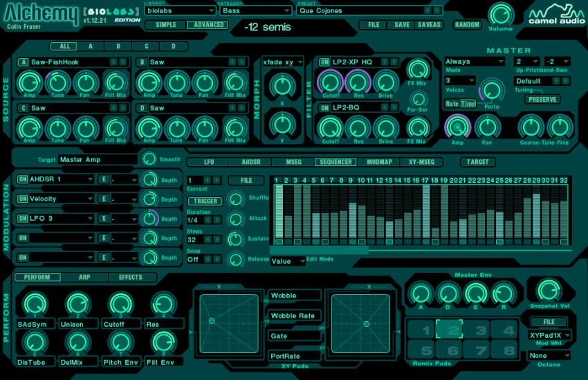
Task: Select remix pad 8
Action: tap(504, 350)
